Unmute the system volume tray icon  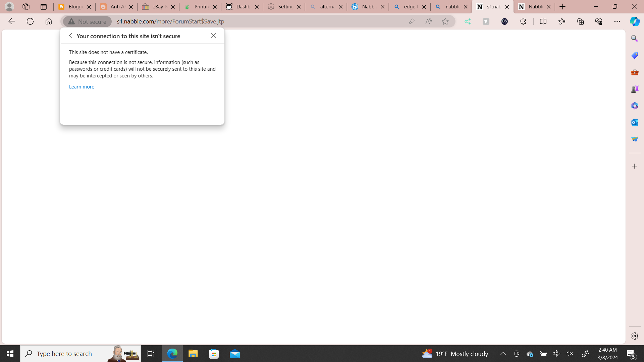coord(570,354)
